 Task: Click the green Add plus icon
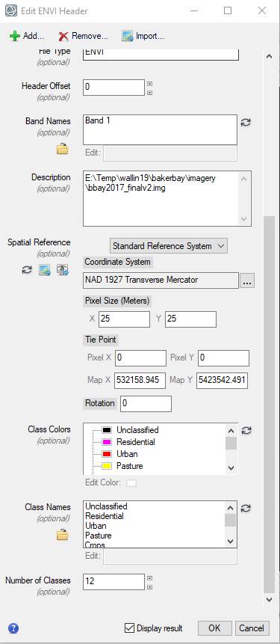coord(15,36)
